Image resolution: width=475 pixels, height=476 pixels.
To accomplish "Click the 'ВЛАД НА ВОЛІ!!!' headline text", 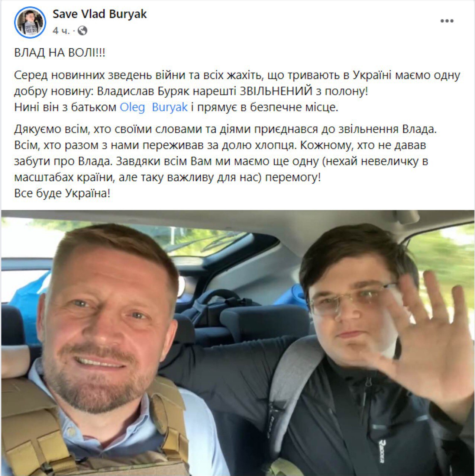I will (x=60, y=52).
